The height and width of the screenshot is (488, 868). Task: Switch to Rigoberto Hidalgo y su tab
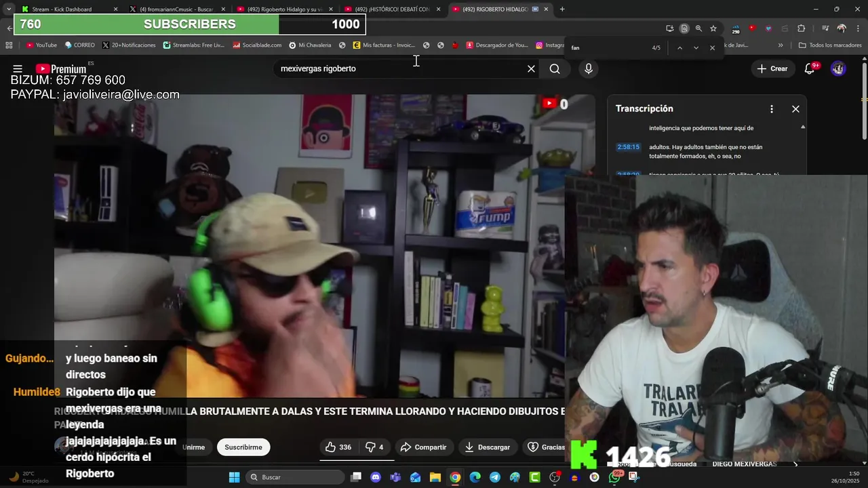coord(285,9)
